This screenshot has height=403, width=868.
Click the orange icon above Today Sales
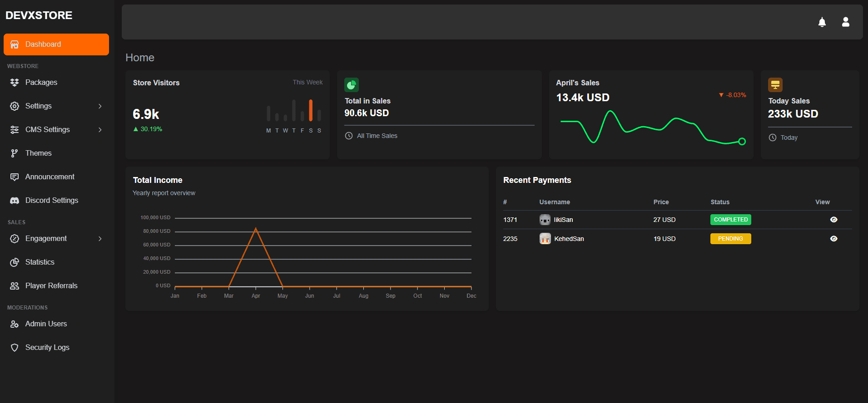(775, 85)
